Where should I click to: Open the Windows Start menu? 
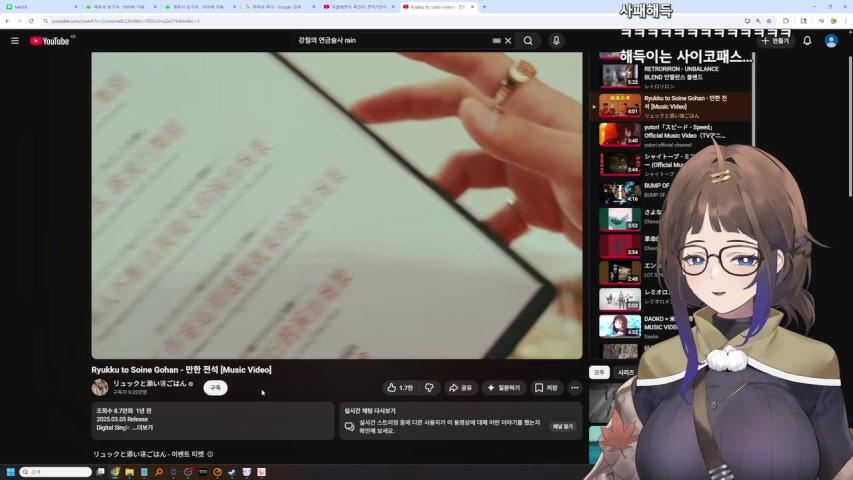10,472
